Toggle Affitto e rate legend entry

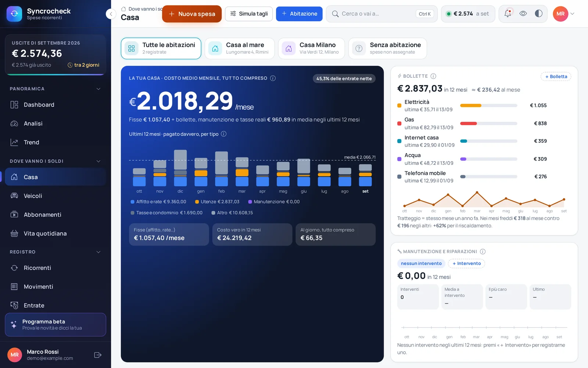158,202
